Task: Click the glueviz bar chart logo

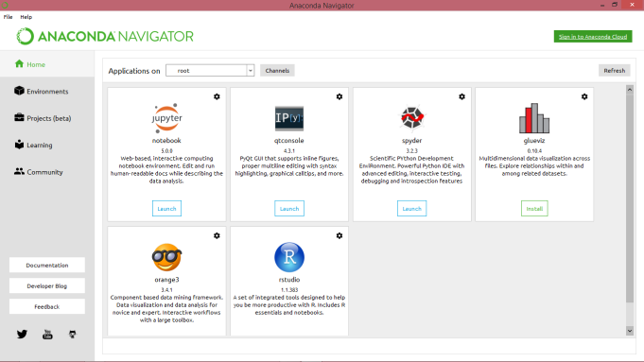Action: pos(534,118)
